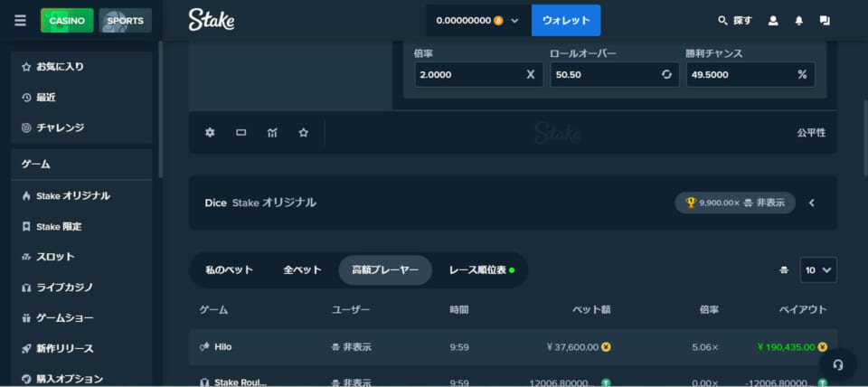Collapse the Dice info chevron
868x387 pixels.
812,203
